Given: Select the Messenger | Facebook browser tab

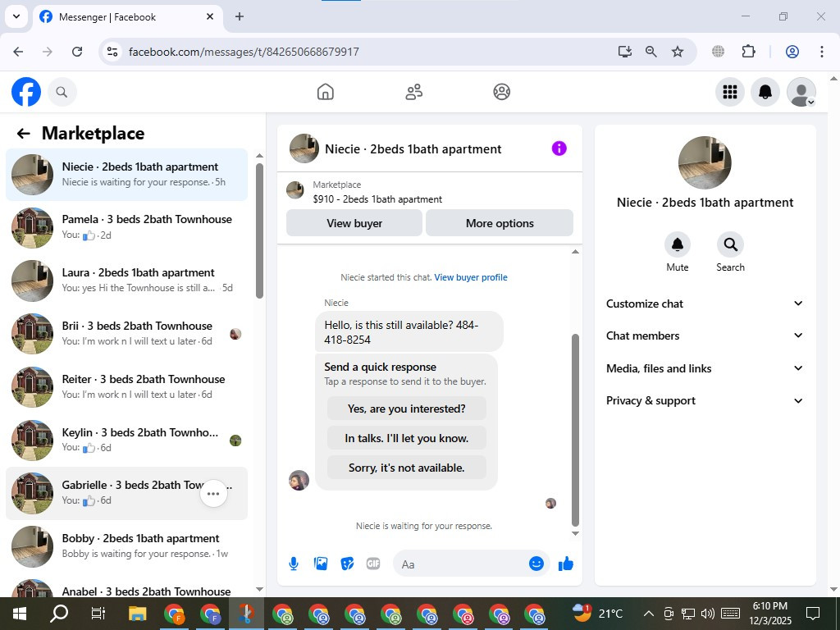Looking at the screenshot, I should (x=128, y=17).
